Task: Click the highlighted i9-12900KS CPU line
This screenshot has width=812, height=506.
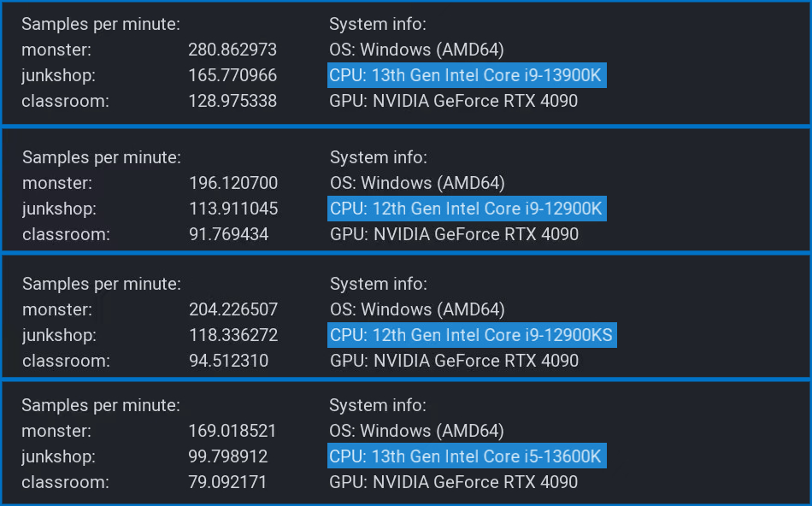Action: [x=472, y=334]
